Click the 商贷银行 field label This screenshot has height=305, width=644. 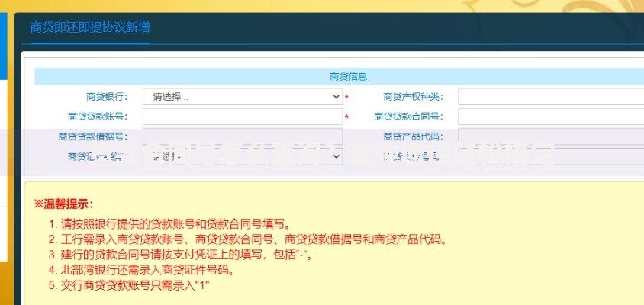107,97
